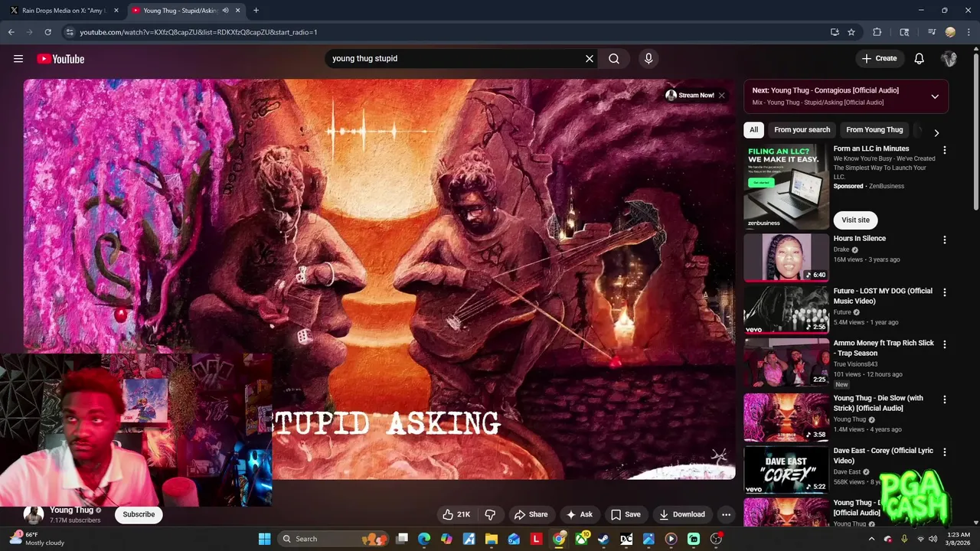Save the video to a playlist

click(x=625, y=514)
